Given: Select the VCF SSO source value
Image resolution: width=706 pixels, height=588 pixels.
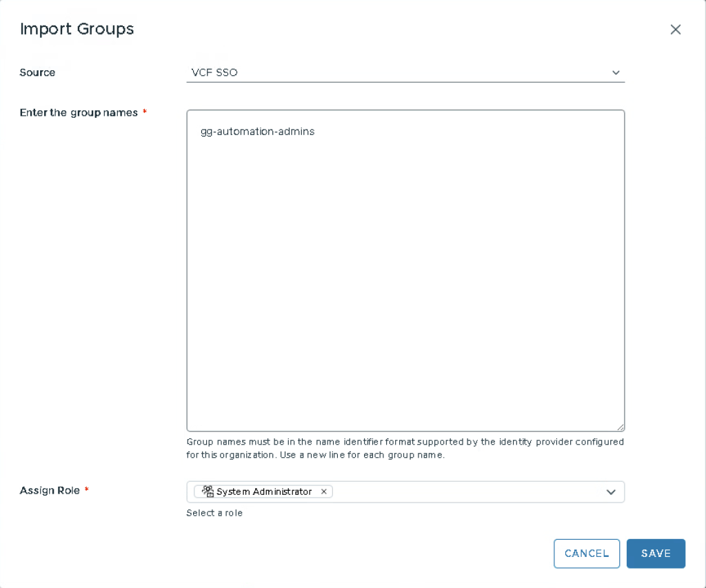Looking at the screenshot, I should (214, 72).
